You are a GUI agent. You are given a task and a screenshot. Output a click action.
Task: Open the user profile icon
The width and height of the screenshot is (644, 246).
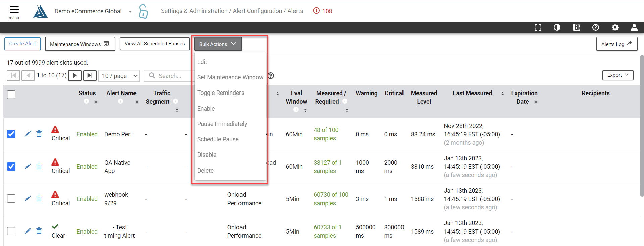tap(634, 27)
